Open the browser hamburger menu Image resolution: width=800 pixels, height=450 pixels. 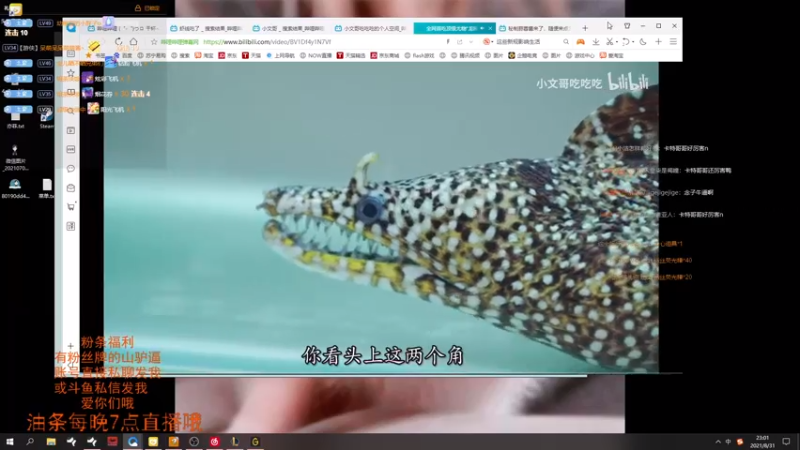[x=673, y=42]
